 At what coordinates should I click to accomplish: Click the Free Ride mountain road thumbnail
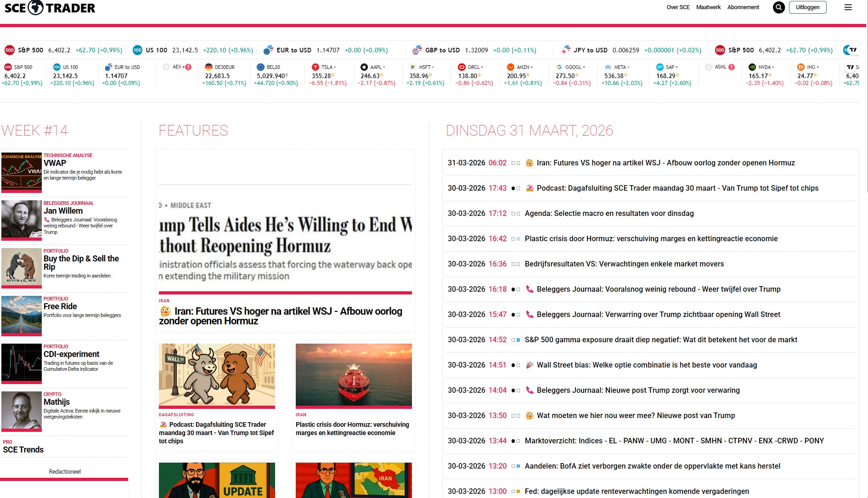pos(22,315)
